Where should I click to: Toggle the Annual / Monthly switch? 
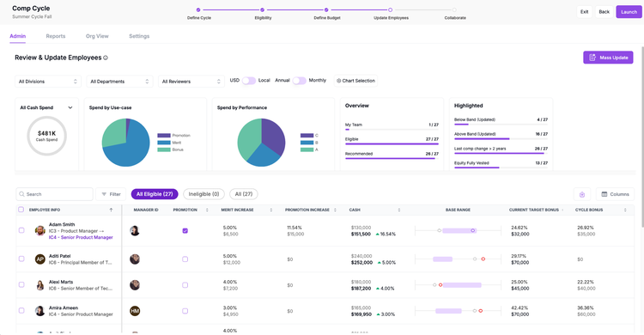(x=299, y=81)
